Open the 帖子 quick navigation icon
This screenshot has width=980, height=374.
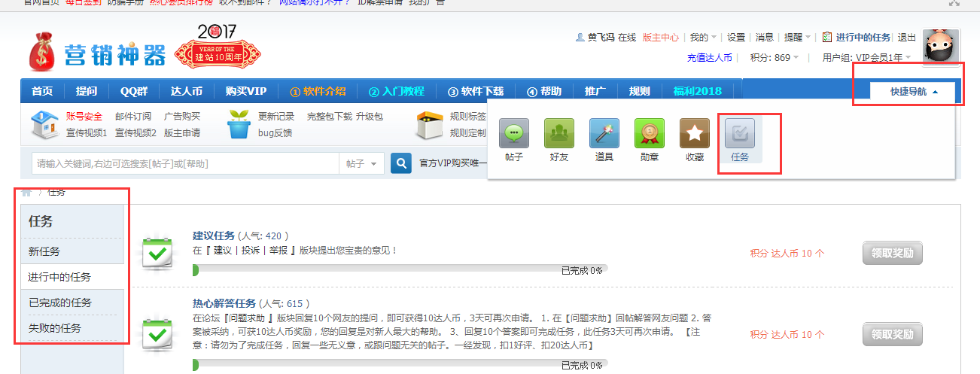coord(514,134)
